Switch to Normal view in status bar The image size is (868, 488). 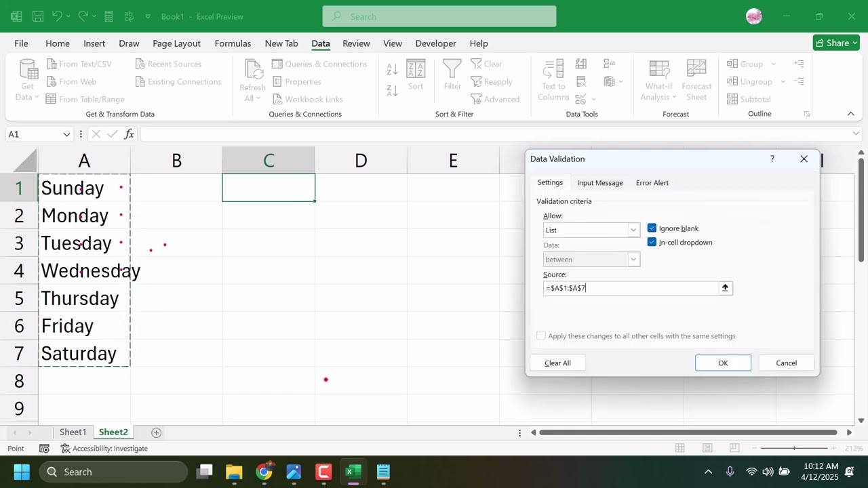click(680, 448)
